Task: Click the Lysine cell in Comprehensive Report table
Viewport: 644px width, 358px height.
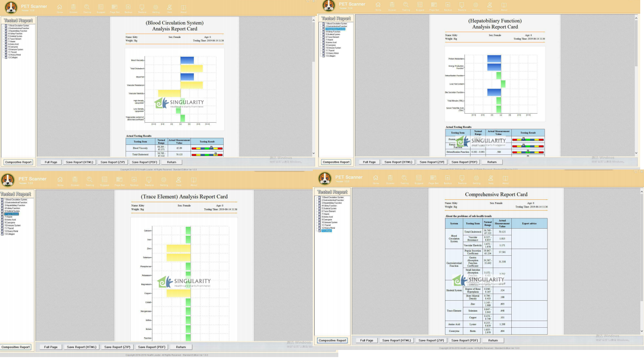Action: [x=474, y=324]
